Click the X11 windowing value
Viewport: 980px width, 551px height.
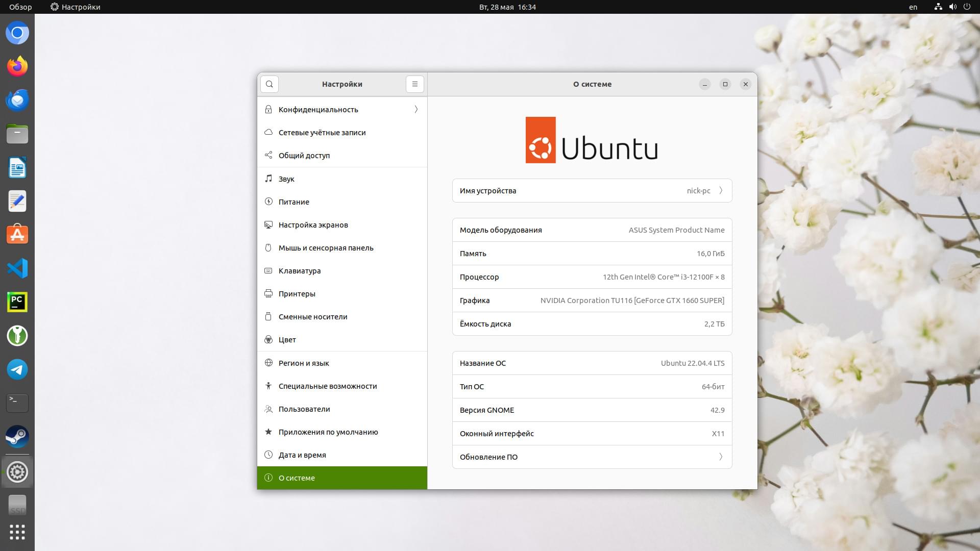tap(718, 433)
